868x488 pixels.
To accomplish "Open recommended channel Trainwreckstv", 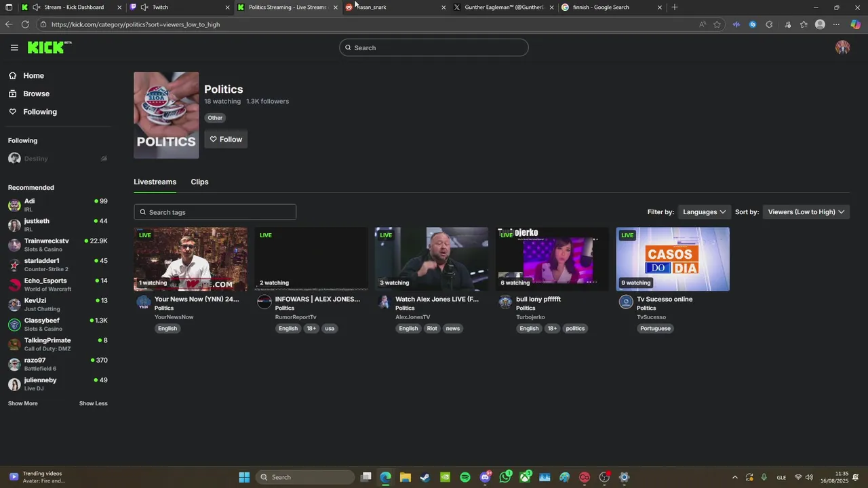I will tap(58, 245).
